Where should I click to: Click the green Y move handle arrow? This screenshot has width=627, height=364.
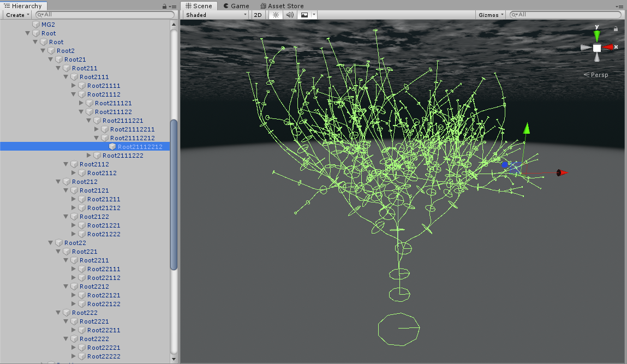pos(527,128)
